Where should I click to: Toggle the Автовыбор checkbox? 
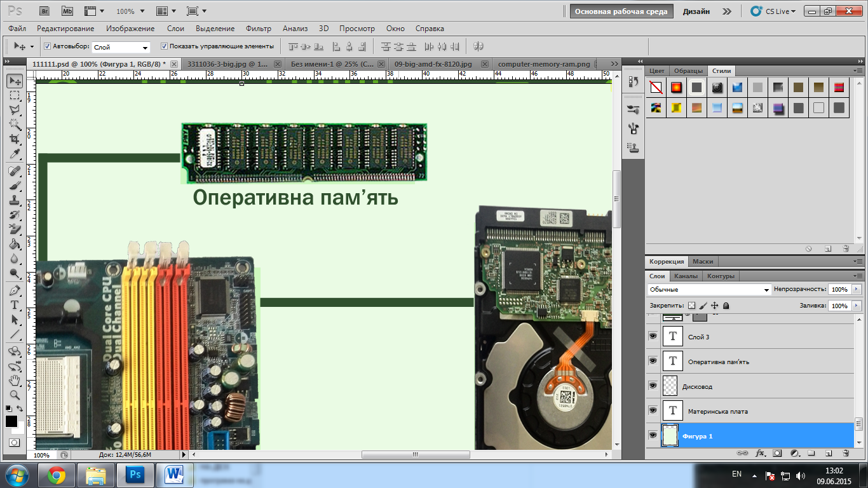(x=47, y=46)
